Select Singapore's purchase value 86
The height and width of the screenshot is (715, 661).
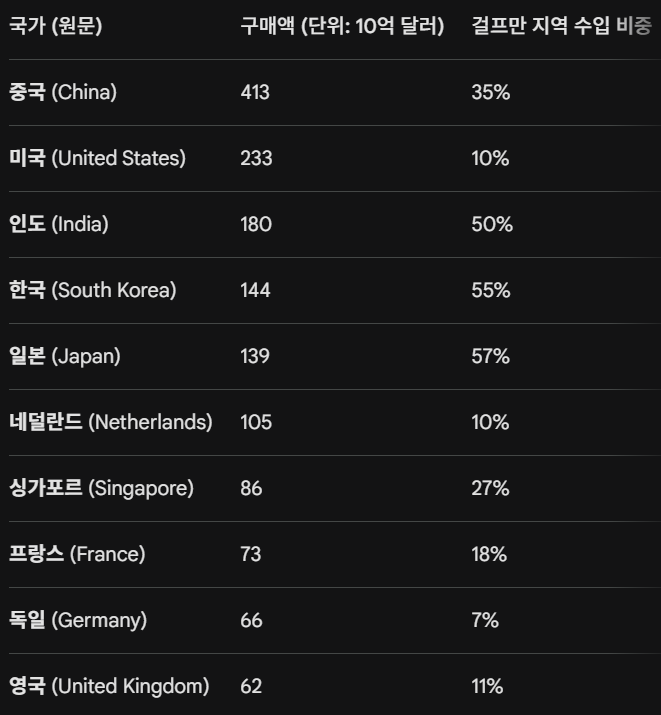click(251, 488)
